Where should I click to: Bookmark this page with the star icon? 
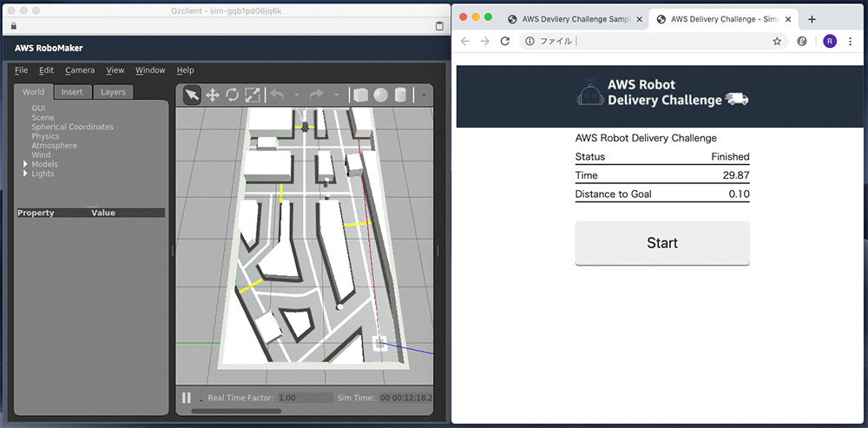[x=777, y=41]
